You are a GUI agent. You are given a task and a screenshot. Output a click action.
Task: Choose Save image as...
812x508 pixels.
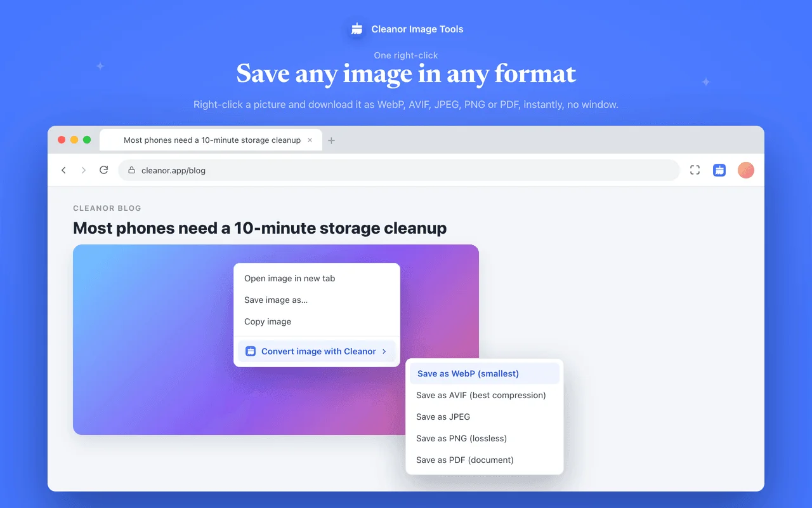click(317, 300)
